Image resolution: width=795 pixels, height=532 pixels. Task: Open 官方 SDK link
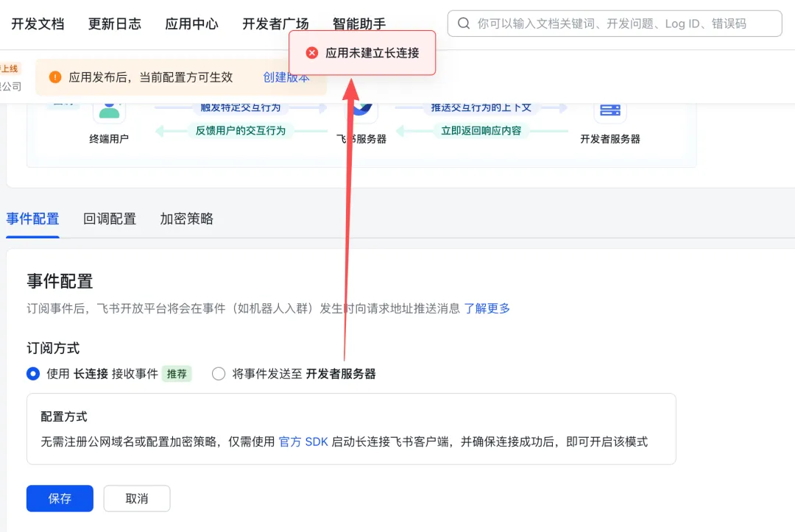(x=303, y=441)
